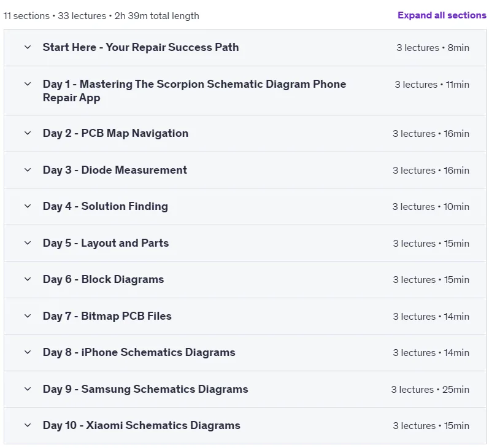Click the Day 6 - Block Diagrams heading

coord(103,279)
